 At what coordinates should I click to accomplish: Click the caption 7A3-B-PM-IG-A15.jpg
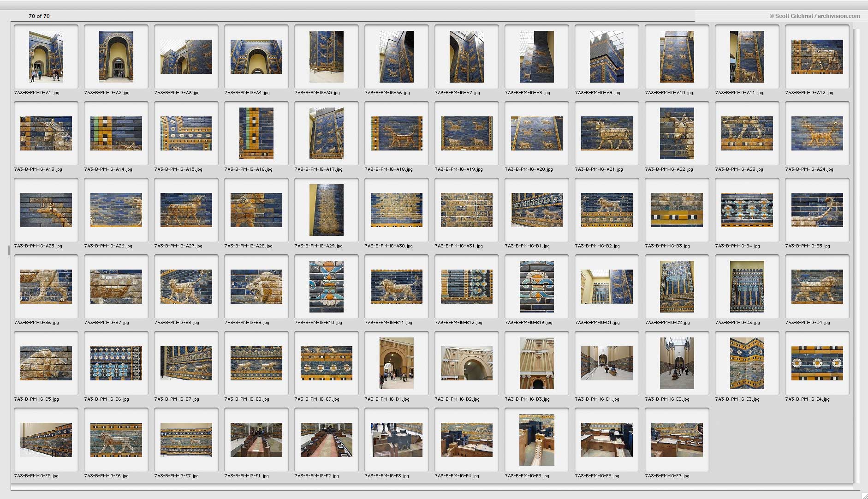tap(178, 169)
